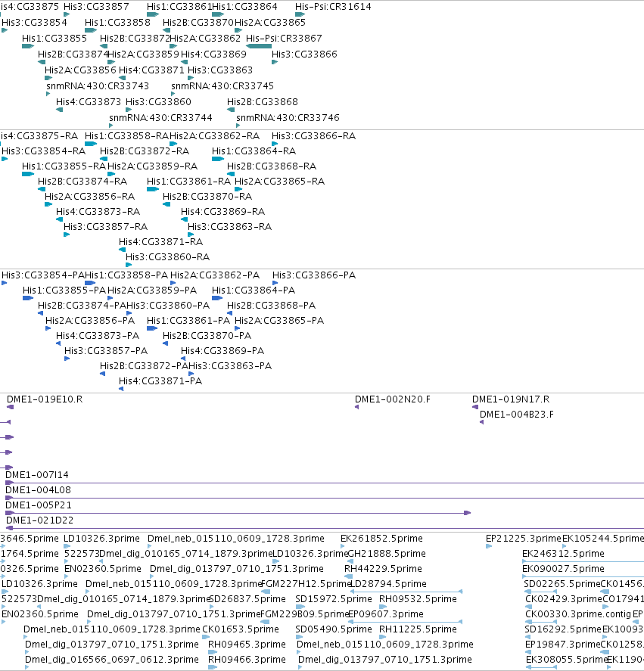Image resolution: width=644 pixels, height=671 pixels.
Task: Click the protein arrow under His1:CG33864-PA
Action: click(x=217, y=298)
